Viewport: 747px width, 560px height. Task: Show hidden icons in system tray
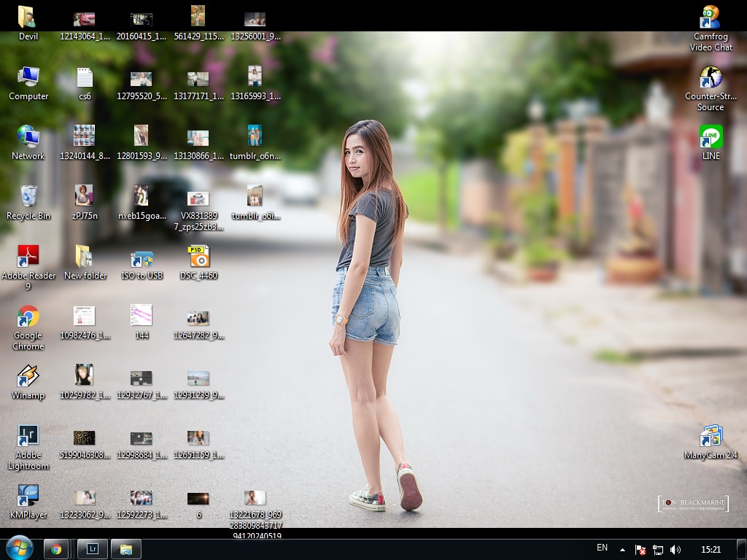[622, 550]
